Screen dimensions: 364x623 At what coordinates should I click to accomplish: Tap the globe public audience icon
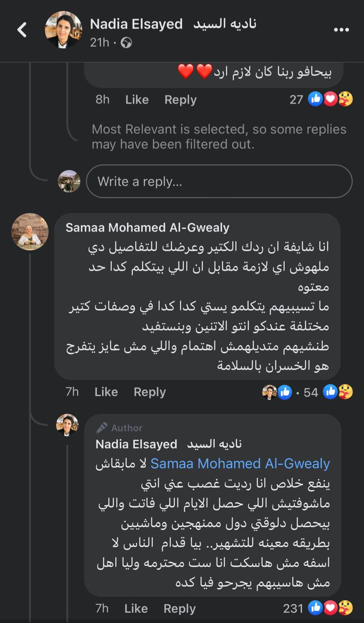click(x=126, y=43)
